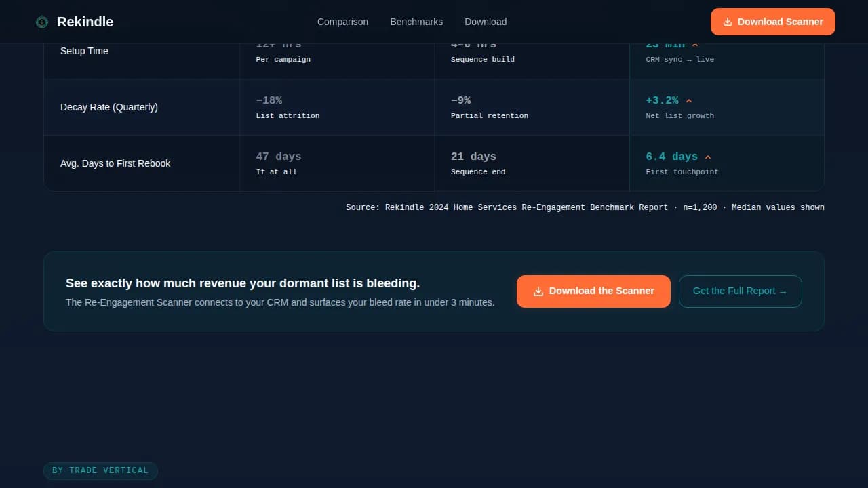Click the Avg. Days to First Rebook label
Screen dimensions: 868x488
(115, 163)
